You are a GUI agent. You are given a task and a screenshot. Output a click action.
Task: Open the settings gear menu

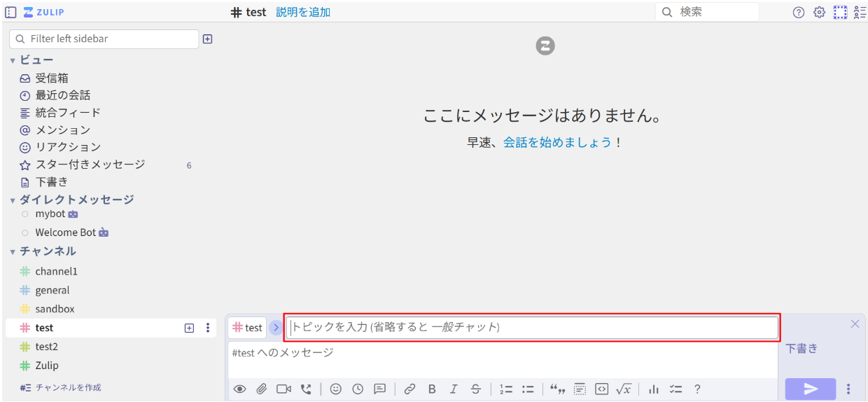pyautogui.click(x=819, y=12)
